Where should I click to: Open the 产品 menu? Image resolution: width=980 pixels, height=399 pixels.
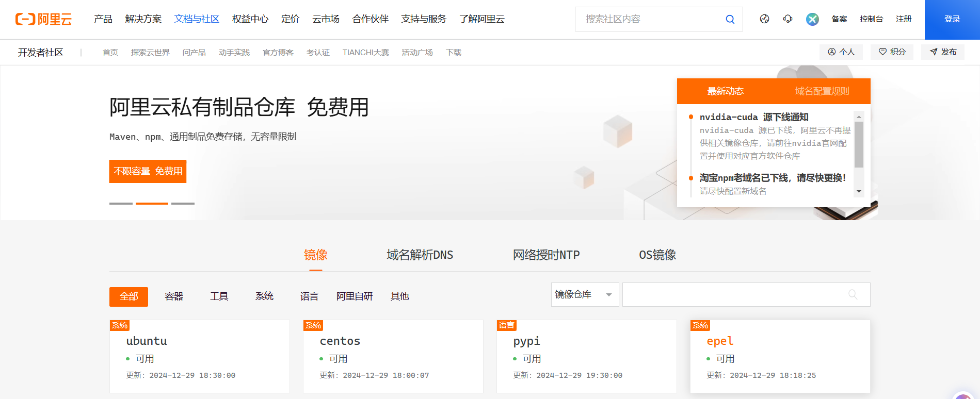103,19
